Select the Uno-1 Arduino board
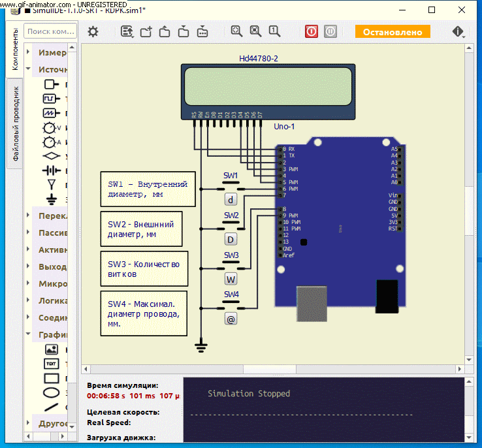The width and height of the screenshot is (482, 448). (340, 226)
